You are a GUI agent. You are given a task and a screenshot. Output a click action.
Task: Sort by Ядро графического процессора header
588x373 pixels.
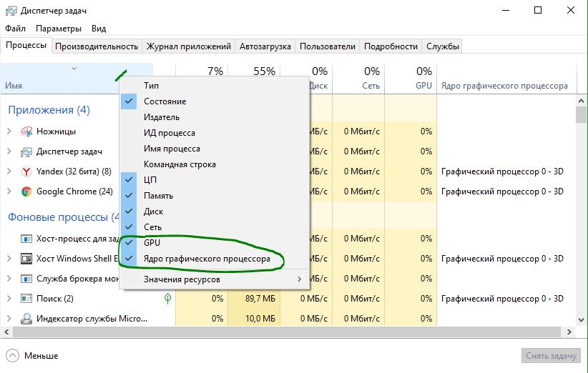[506, 79]
